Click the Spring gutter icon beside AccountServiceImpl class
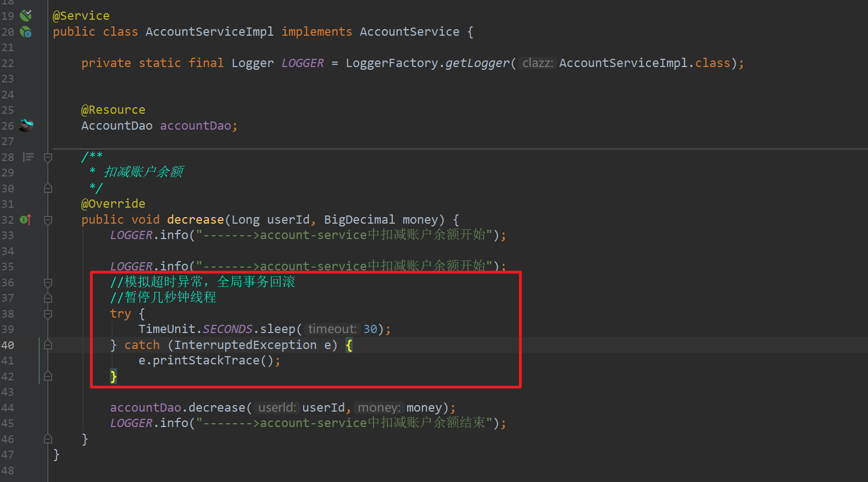The height and width of the screenshot is (482, 868). [26, 32]
